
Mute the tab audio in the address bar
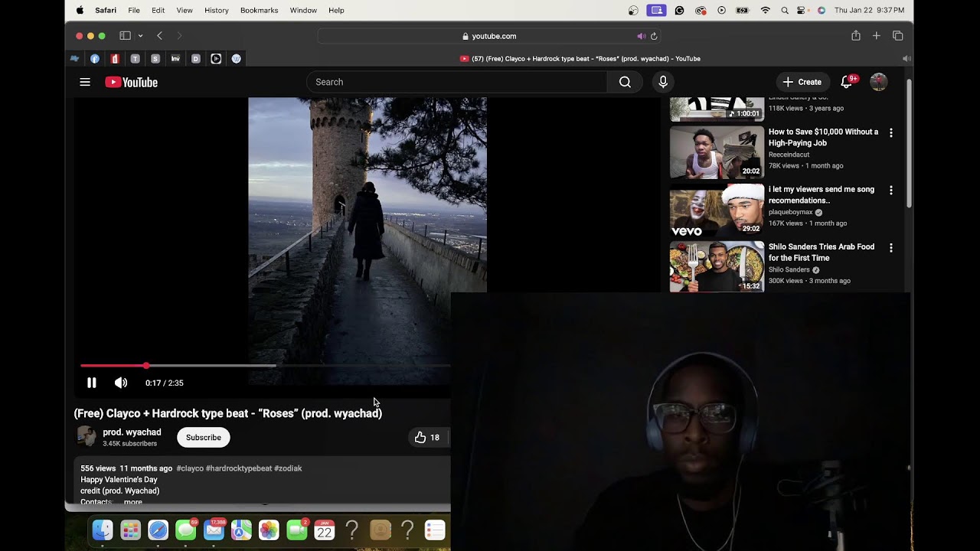642,36
